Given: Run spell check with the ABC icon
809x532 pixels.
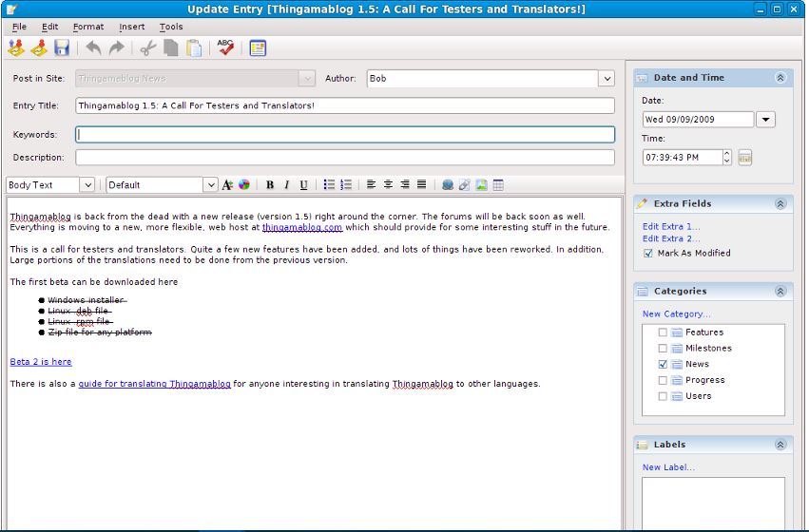Looking at the screenshot, I should [225, 47].
